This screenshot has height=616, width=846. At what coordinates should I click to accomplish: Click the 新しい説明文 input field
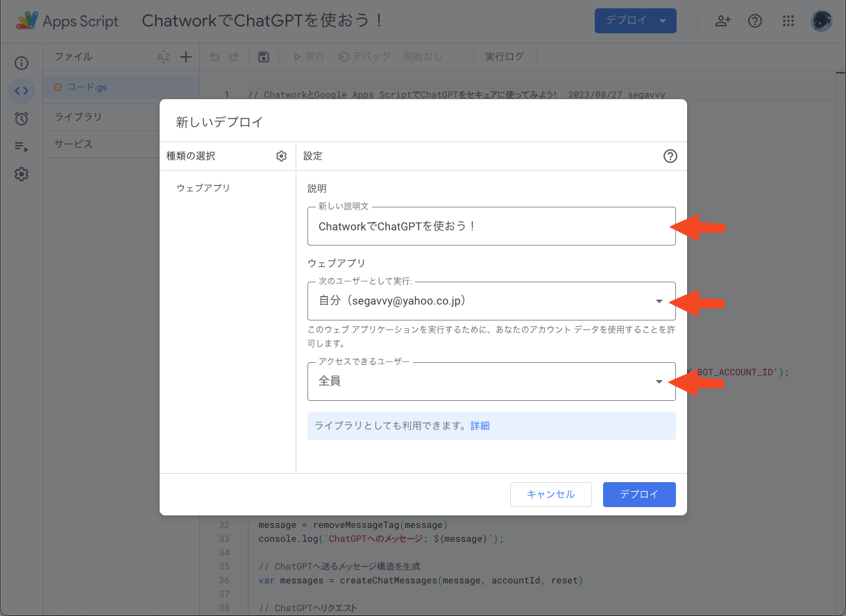pyautogui.click(x=491, y=226)
